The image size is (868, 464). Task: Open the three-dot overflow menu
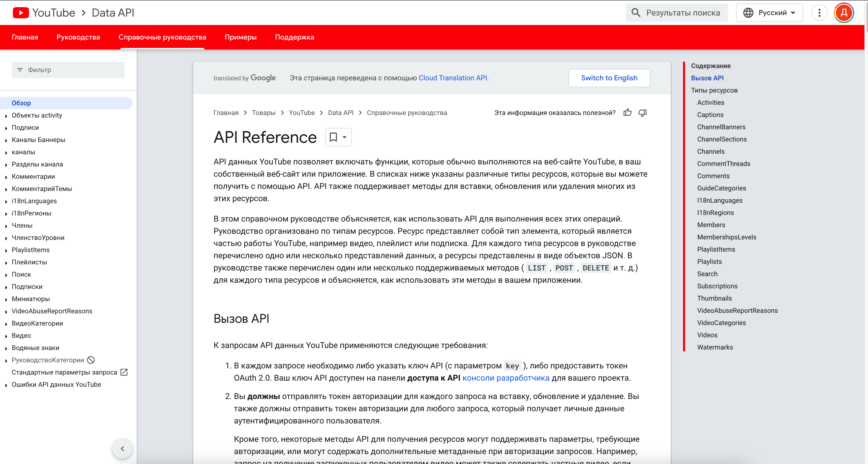point(819,13)
